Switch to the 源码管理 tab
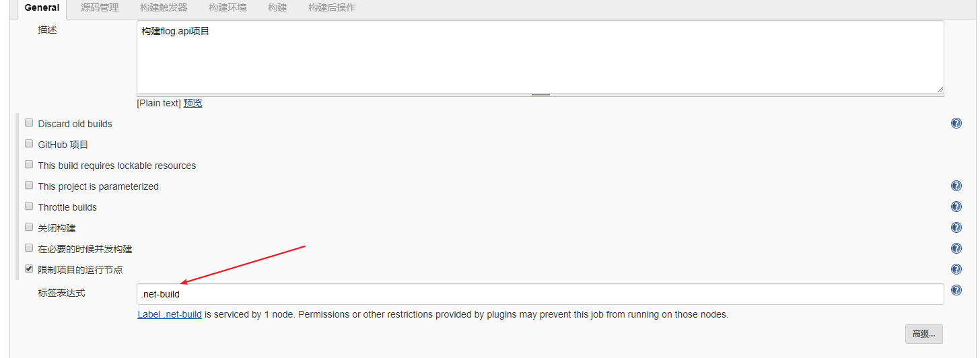The image size is (980, 358). 100,8
